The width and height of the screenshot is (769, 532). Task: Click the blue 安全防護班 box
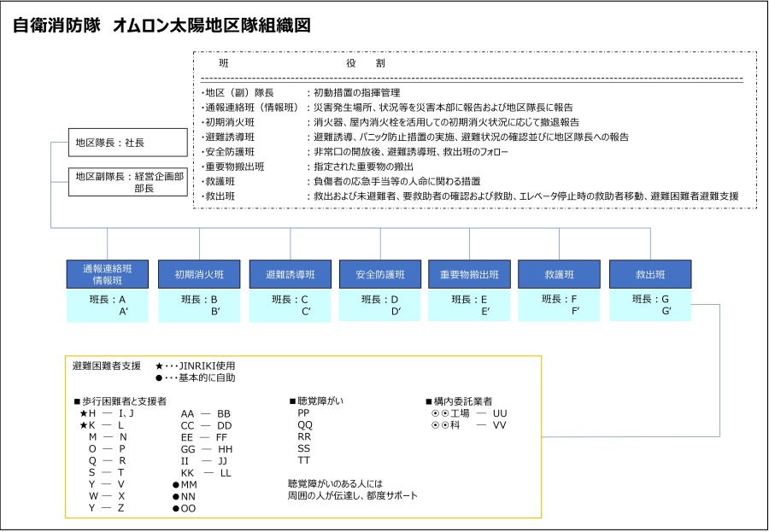(380, 275)
